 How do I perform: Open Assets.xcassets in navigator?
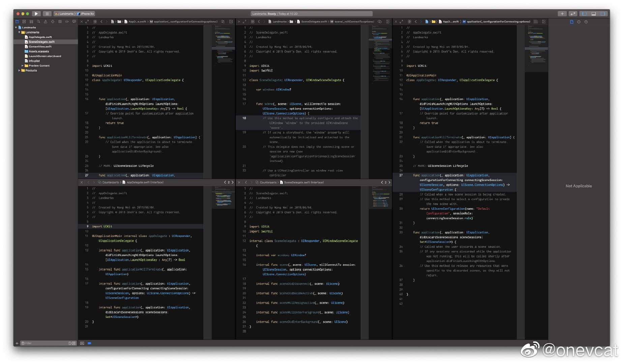38,51
